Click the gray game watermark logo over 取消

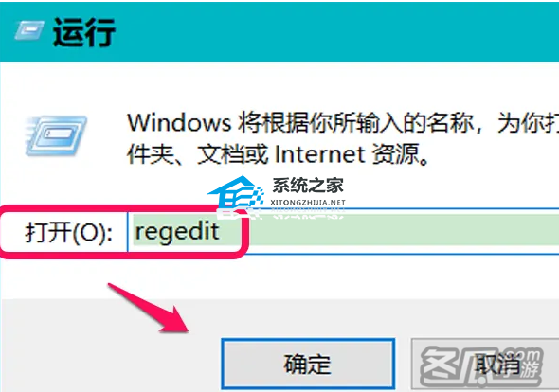click(x=481, y=366)
